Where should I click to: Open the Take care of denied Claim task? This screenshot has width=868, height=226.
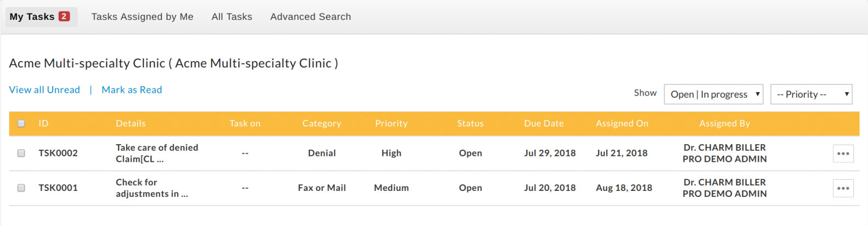[x=156, y=153]
